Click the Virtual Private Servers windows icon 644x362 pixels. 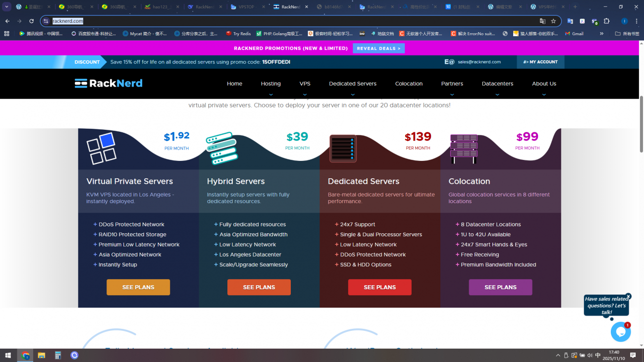coord(101,148)
